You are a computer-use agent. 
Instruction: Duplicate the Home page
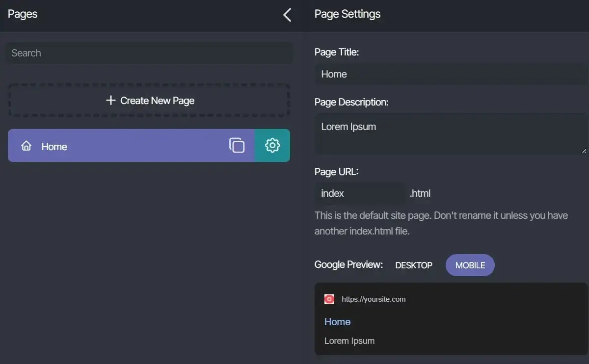coord(237,145)
